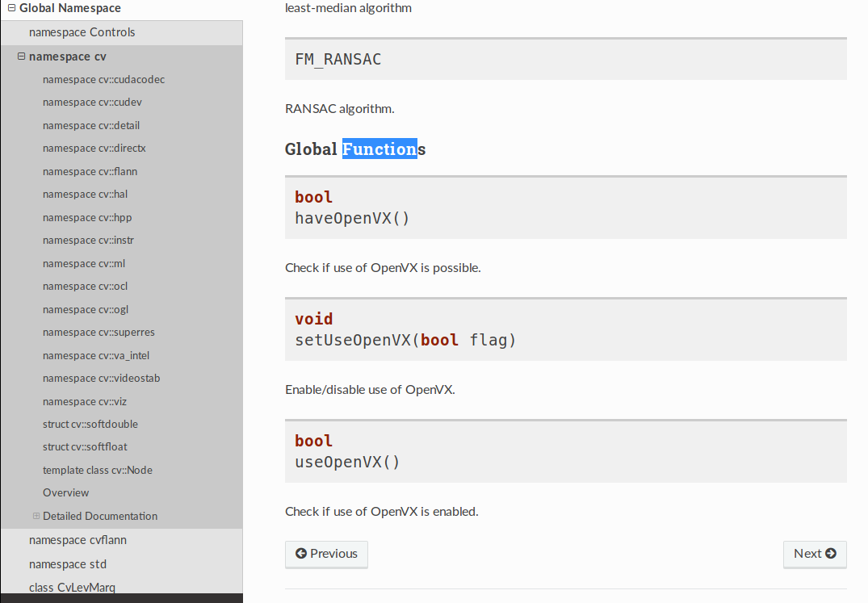Collapse the Global Namespace tree node
The width and height of the screenshot is (868, 603).
click(11, 9)
